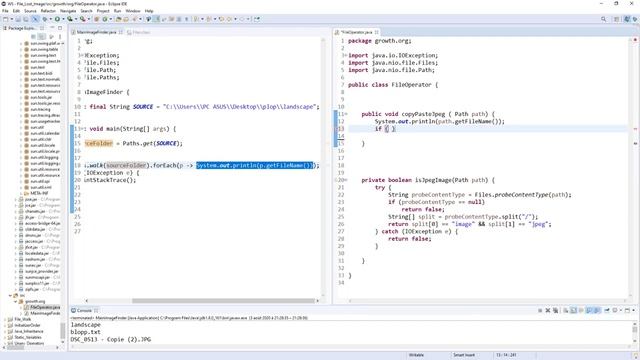
Task: Open the Navigate menu
Action: [x=68, y=11]
